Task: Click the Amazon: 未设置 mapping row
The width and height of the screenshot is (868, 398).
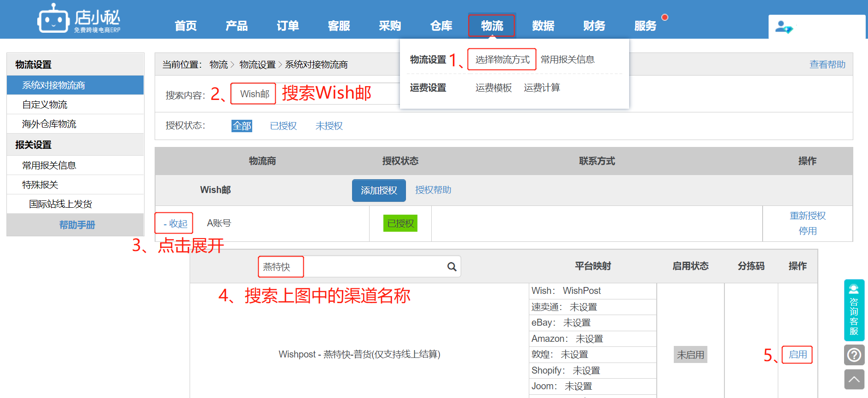Action: 593,339
